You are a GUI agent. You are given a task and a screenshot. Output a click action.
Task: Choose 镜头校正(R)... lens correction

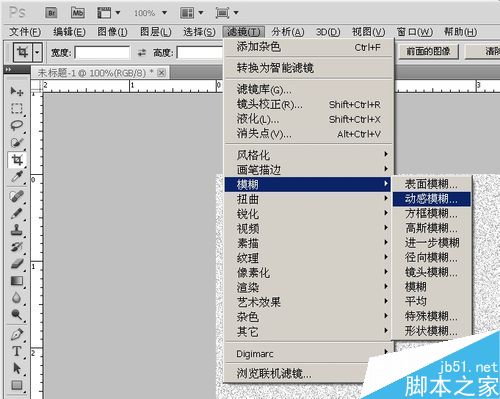[308, 105]
